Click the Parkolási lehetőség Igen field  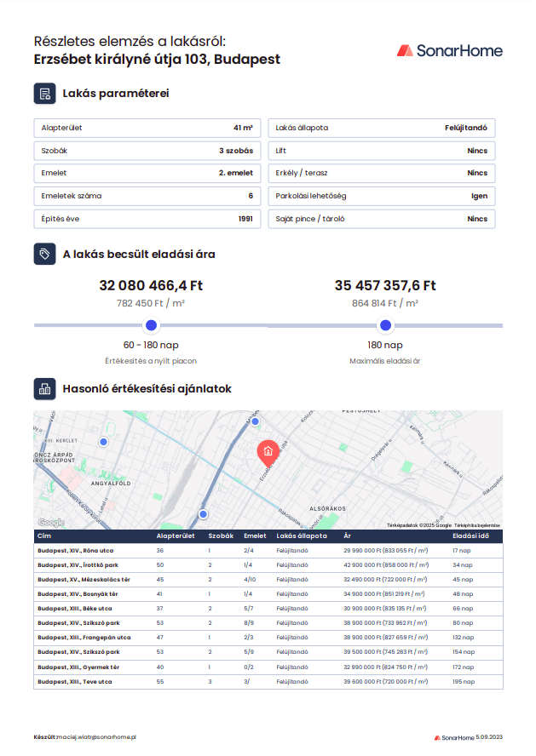point(381,196)
